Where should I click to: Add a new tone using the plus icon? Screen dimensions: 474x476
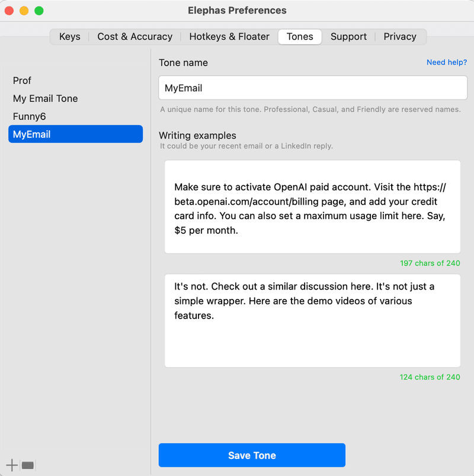[x=11, y=465]
